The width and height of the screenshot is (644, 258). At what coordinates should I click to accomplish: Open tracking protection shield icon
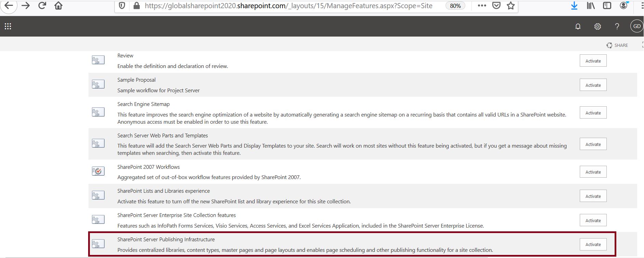(x=122, y=6)
